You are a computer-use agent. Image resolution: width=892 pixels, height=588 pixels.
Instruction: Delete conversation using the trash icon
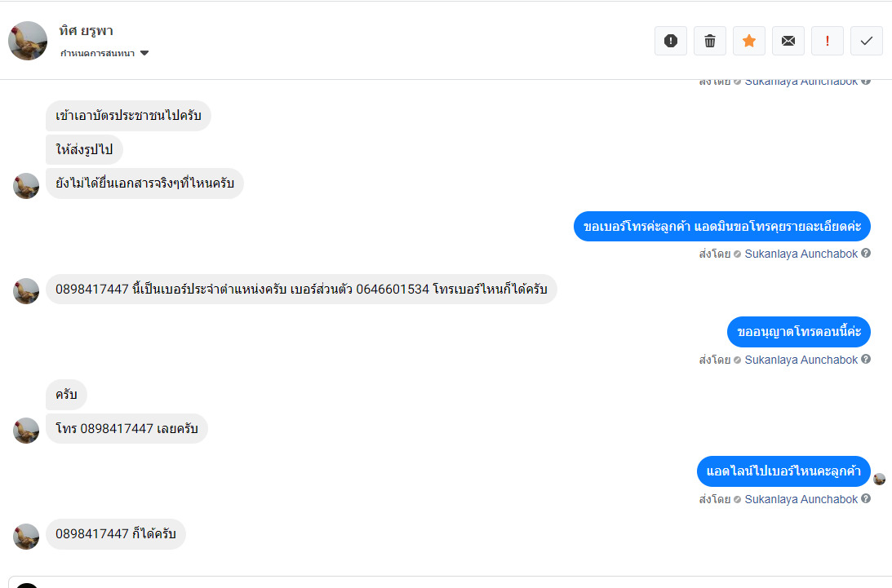[x=710, y=41]
